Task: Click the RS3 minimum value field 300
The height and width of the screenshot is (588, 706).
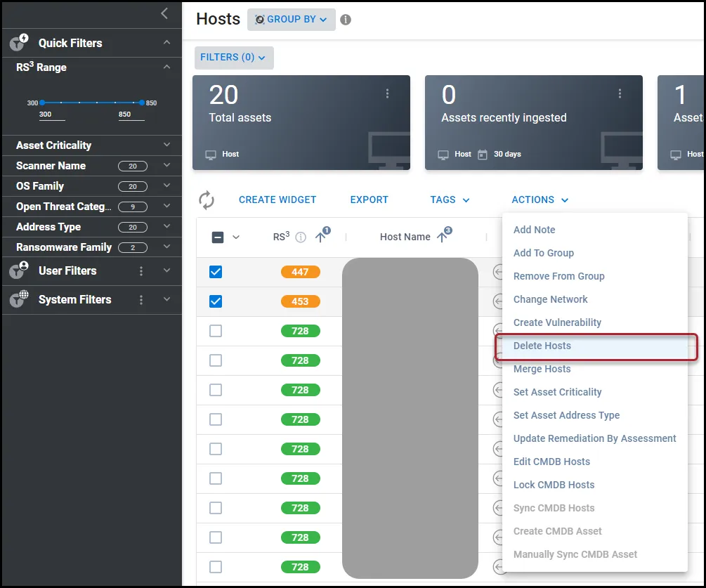Action: click(52, 115)
